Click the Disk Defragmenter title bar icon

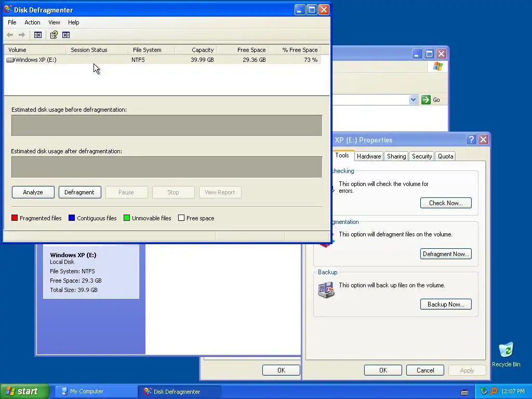click(x=8, y=9)
